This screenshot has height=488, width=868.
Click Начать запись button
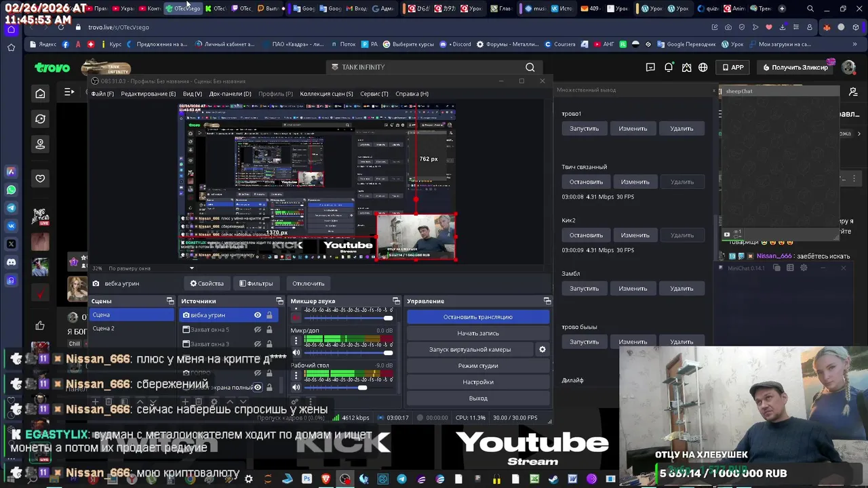(477, 333)
